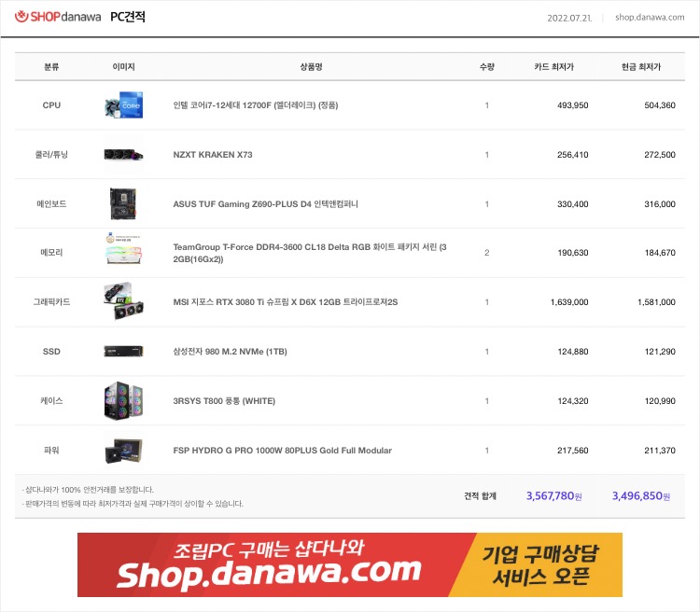Image resolution: width=700 pixels, height=612 pixels.
Task: Select the cash lowest price total 3,496,850
Action: (641, 496)
